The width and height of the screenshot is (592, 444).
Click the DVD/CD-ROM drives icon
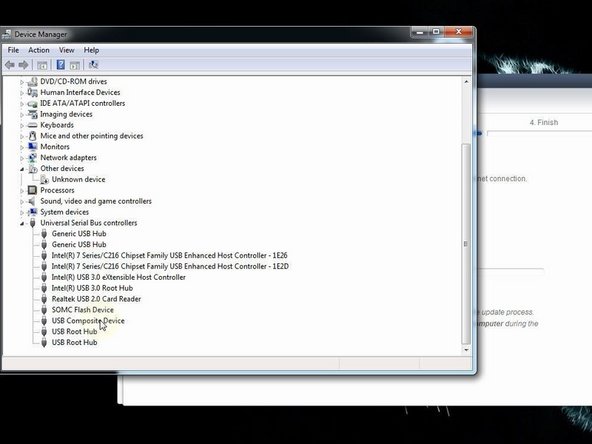click(33, 82)
